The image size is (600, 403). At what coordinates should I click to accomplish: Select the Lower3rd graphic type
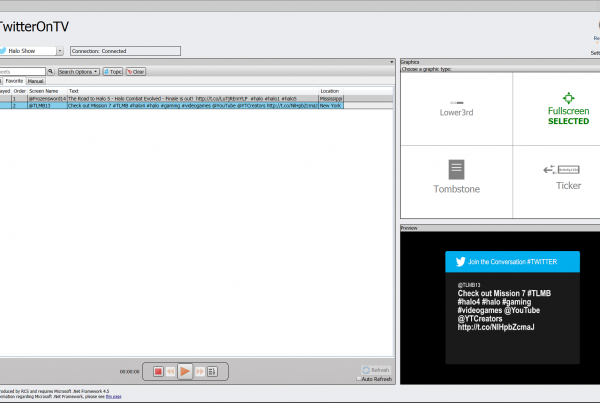tap(456, 109)
